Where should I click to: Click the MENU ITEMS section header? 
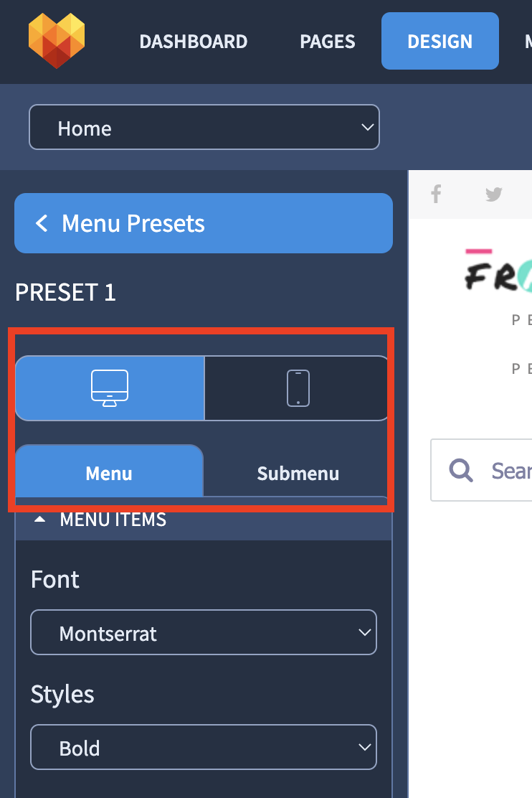pos(204,520)
